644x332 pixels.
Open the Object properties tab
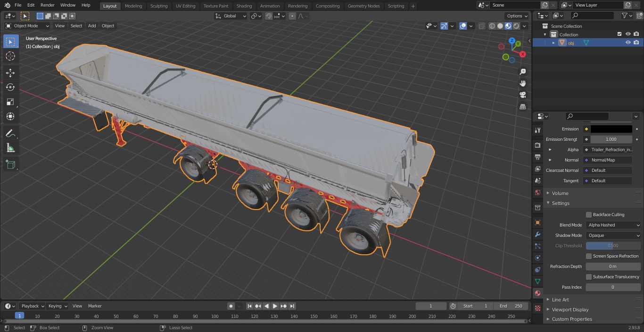[537, 222]
